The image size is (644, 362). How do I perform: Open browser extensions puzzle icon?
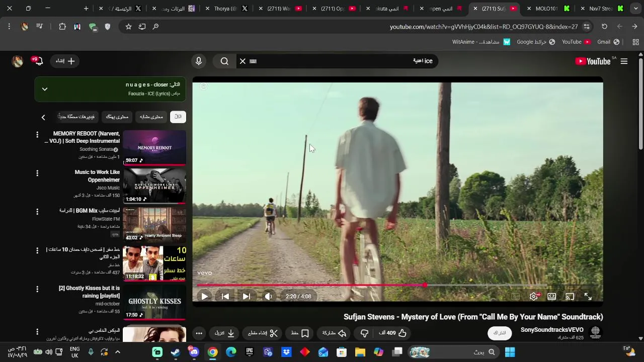click(62, 27)
